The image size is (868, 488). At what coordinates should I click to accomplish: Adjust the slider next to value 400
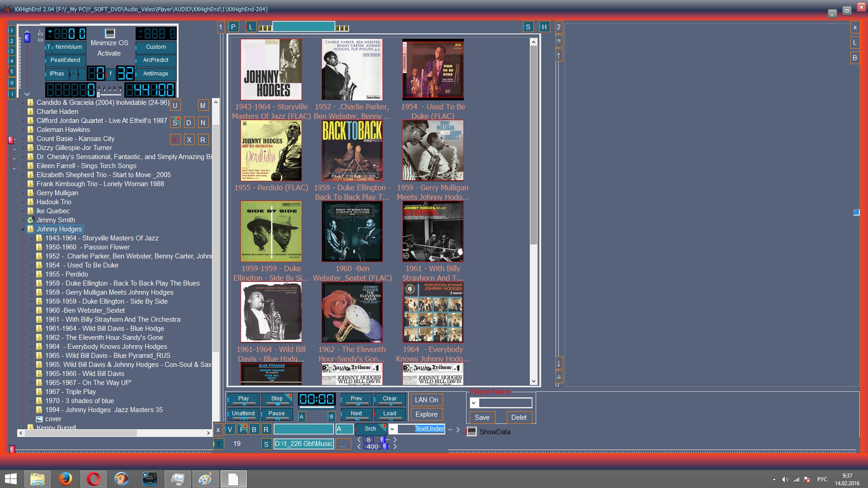386,446
